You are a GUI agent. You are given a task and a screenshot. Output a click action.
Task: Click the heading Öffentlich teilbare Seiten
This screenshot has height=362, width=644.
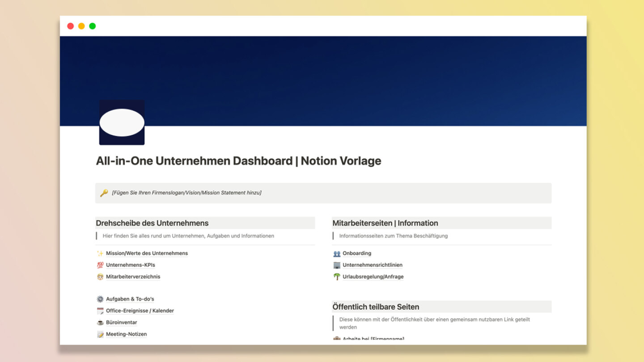point(376,307)
